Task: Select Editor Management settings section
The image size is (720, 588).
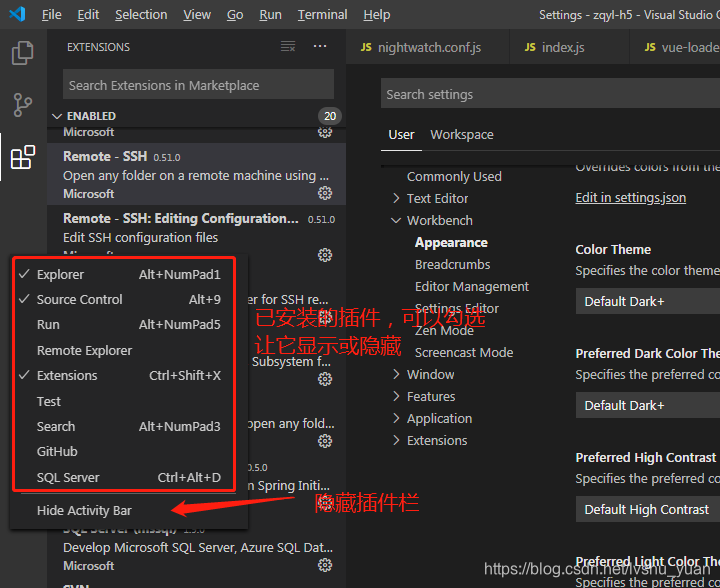Action: (x=472, y=286)
